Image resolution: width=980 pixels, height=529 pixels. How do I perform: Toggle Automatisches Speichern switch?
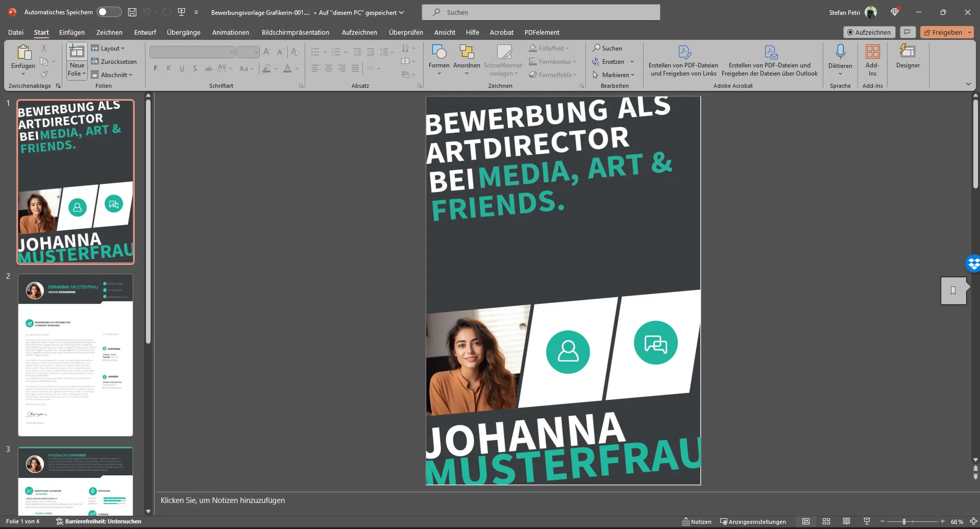[109, 12]
